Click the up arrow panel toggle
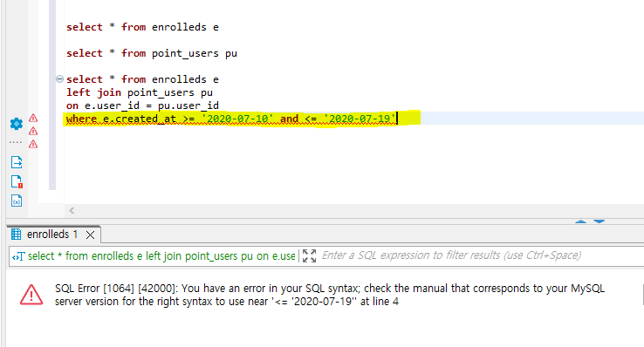Image resolution: width=644 pixels, height=347 pixels. [x=581, y=221]
